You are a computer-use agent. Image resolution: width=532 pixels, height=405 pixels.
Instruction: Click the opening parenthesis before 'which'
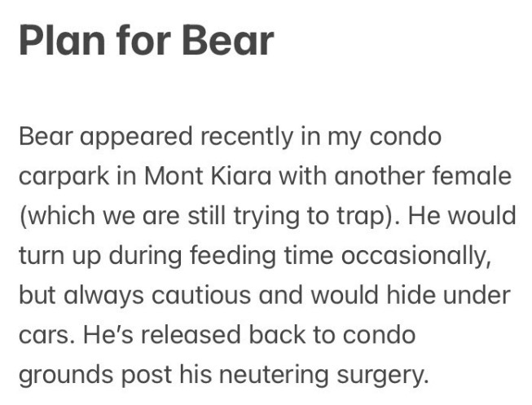pos(22,216)
